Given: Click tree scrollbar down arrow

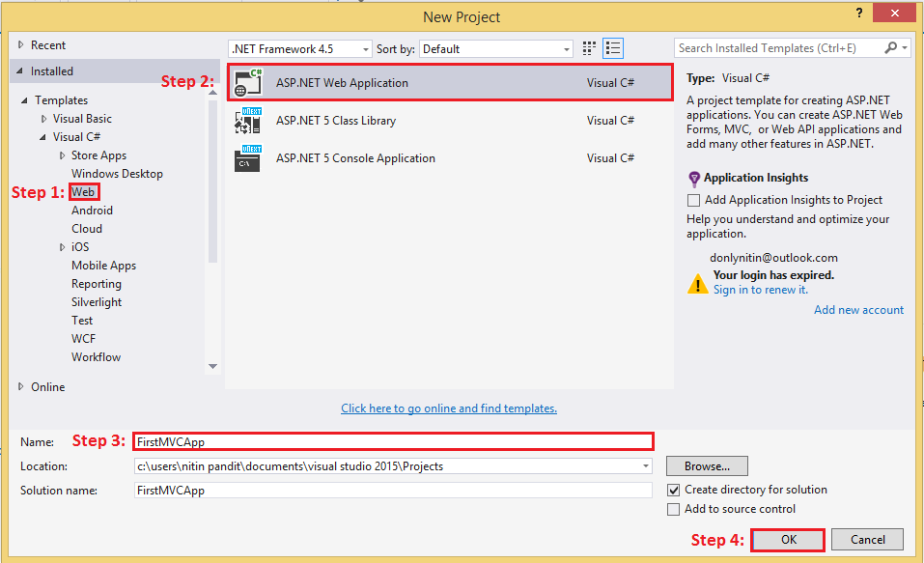Looking at the screenshot, I should (x=212, y=366).
